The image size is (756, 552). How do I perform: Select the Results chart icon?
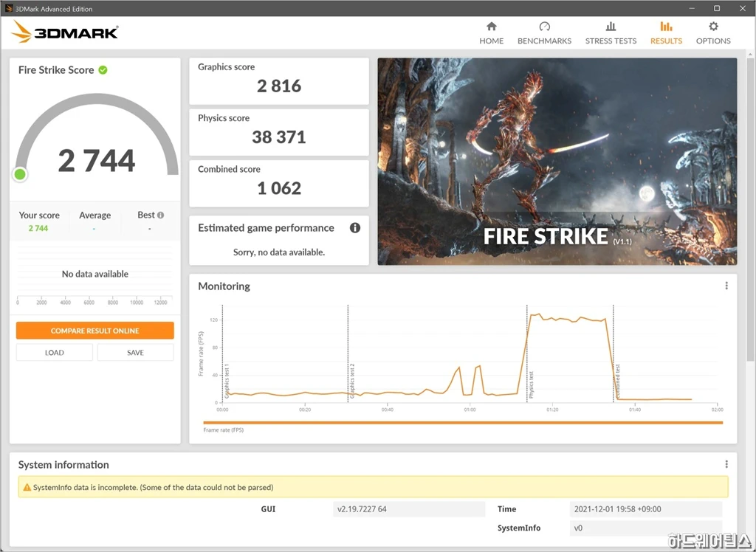[x=666, y=27]
